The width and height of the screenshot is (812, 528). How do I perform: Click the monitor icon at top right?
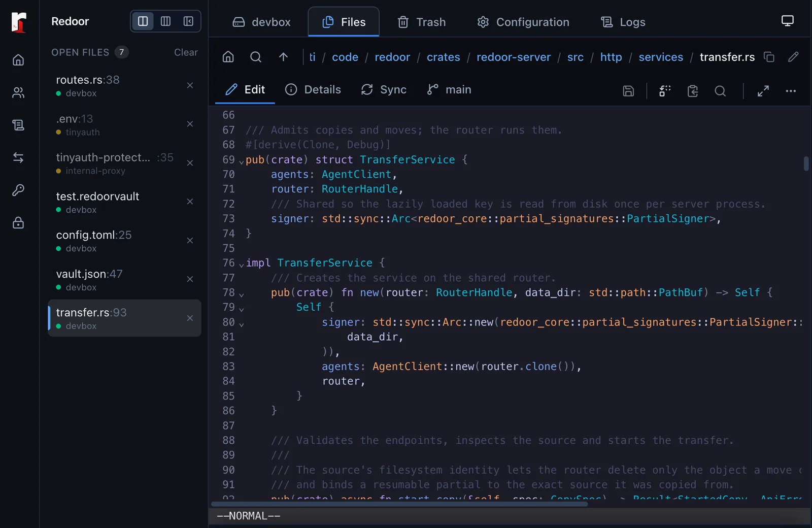(x=787, y=21)
